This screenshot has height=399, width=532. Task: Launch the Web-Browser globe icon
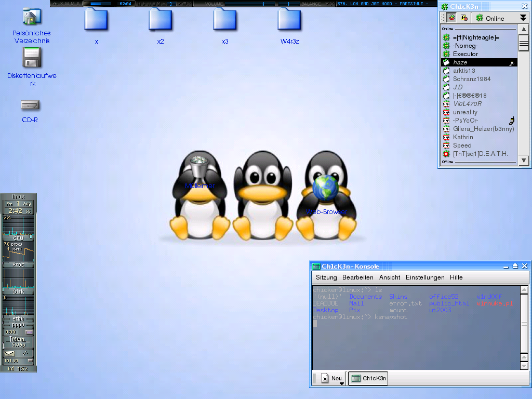coord(325,187)
